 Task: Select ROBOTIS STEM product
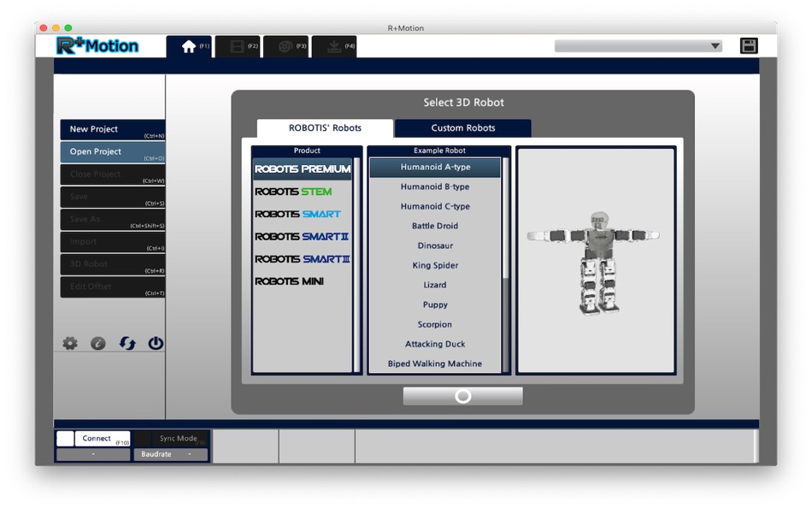[303, 192]
